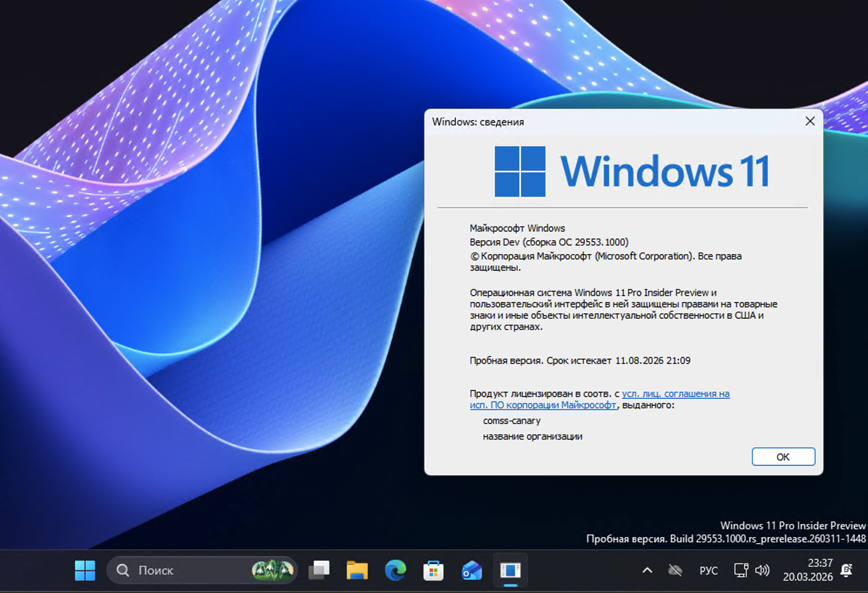Open notifications bell icon
The image size is (868, 593).
click(847, 570)
